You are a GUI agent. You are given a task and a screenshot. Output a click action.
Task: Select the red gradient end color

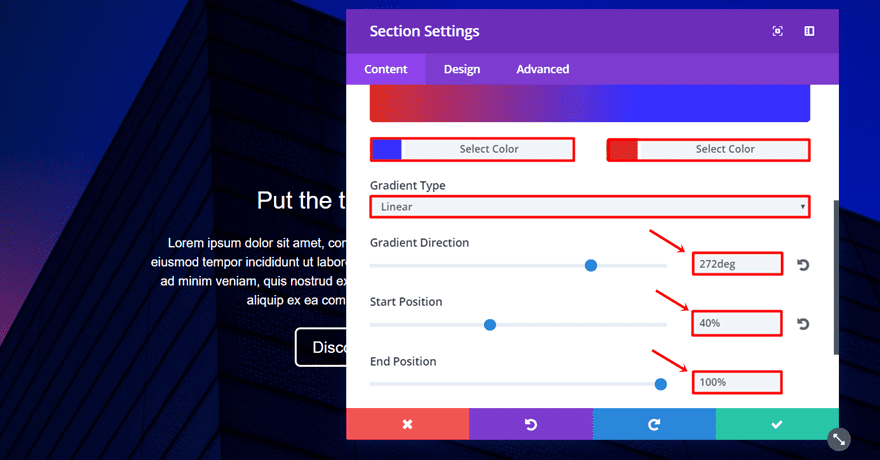tap(708, 150)
